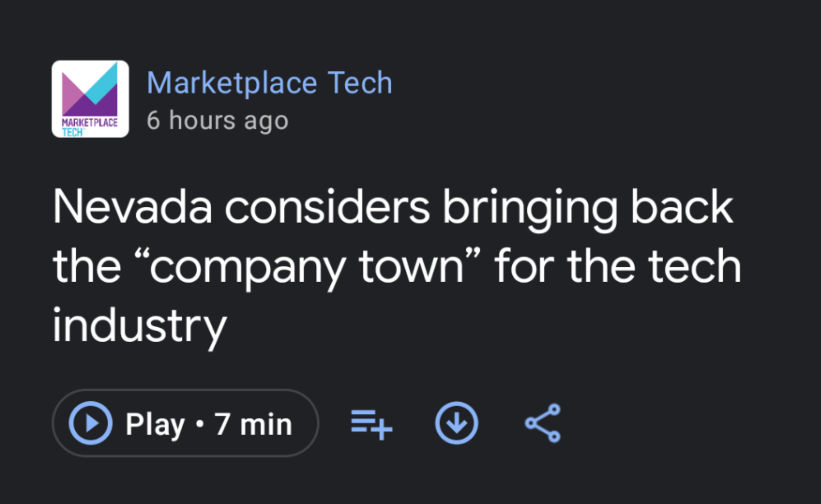
Task: Visit show via blue Marketplace Tech text
Action: [269, 83]
